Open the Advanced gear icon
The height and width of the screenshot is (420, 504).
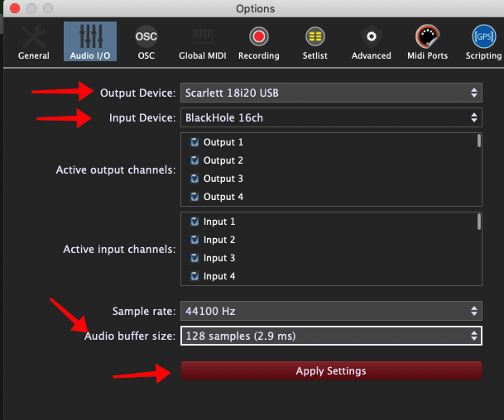tap(372, 36)
